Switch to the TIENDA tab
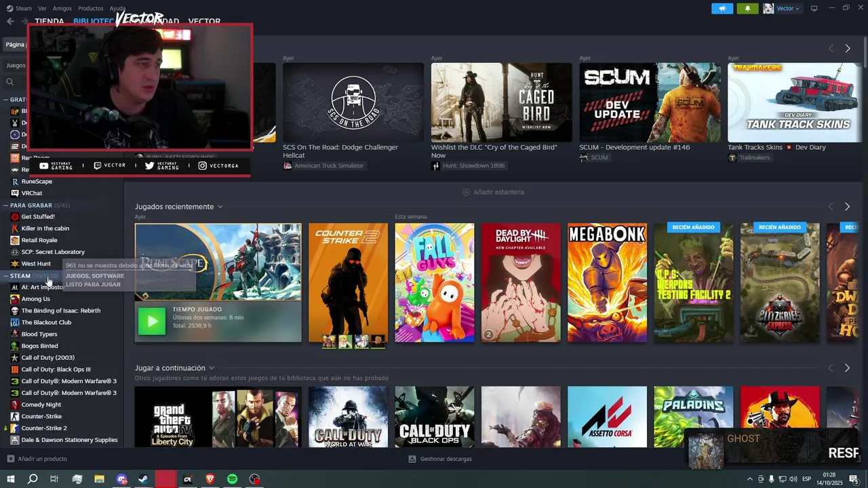The height and width of the screenshot is (488, 868). click(x=50, y=21)
